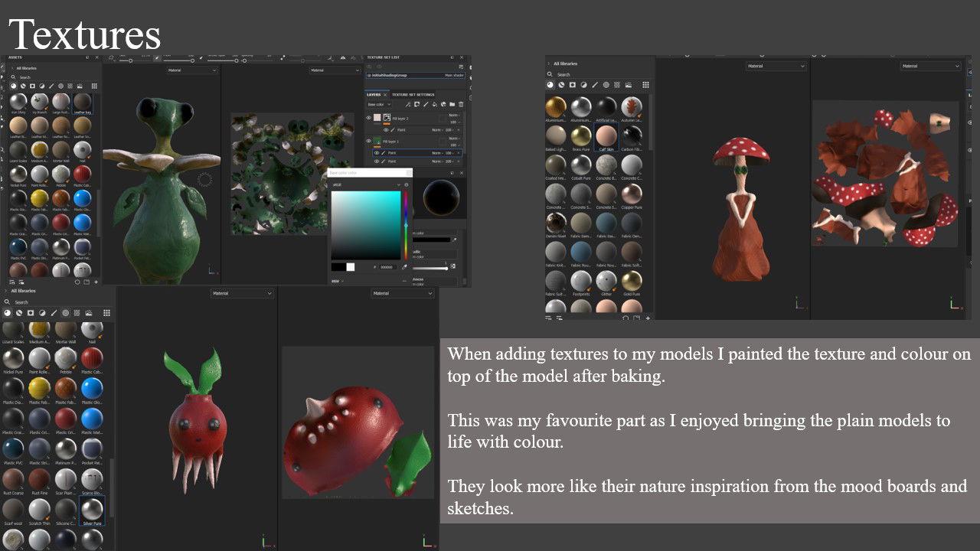Click the grid view icon in right mushroom panel
Image resolution: width=980 pixels, height=551 pixels.
645,85
